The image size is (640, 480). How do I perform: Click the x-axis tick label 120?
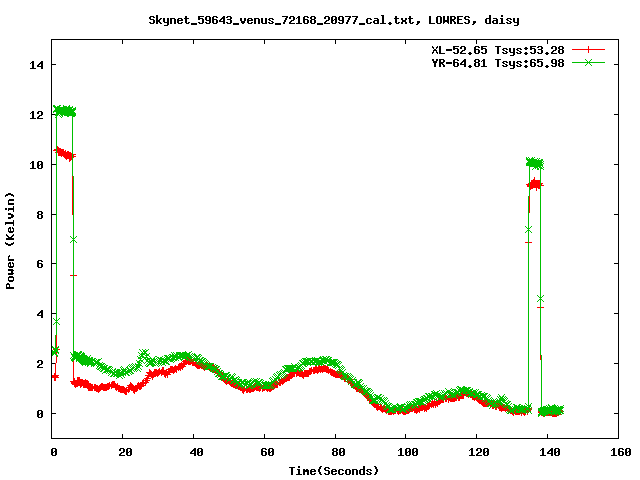tap(479, 452)
